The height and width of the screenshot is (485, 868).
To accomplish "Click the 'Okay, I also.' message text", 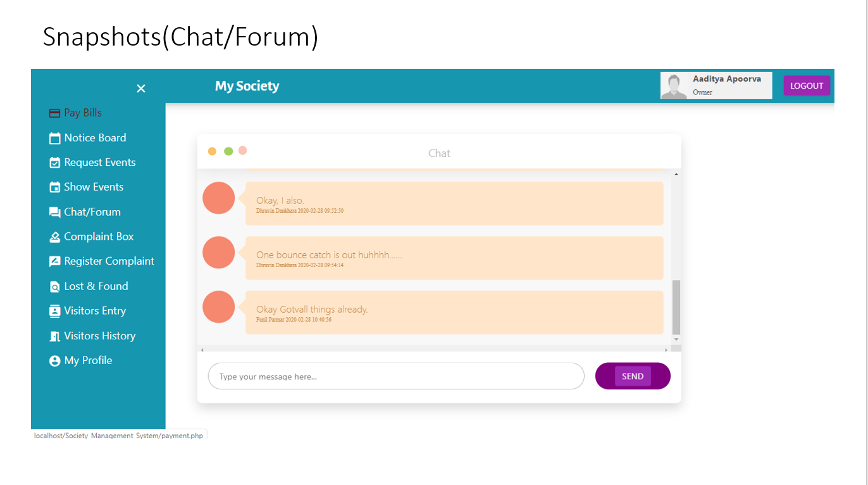I will (280, 201).
